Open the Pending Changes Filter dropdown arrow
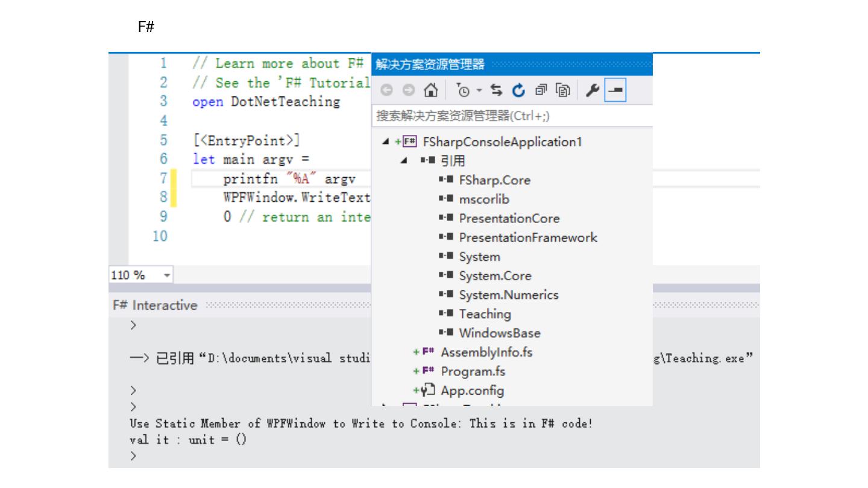The image size is (868, 488). pos(479,90)
